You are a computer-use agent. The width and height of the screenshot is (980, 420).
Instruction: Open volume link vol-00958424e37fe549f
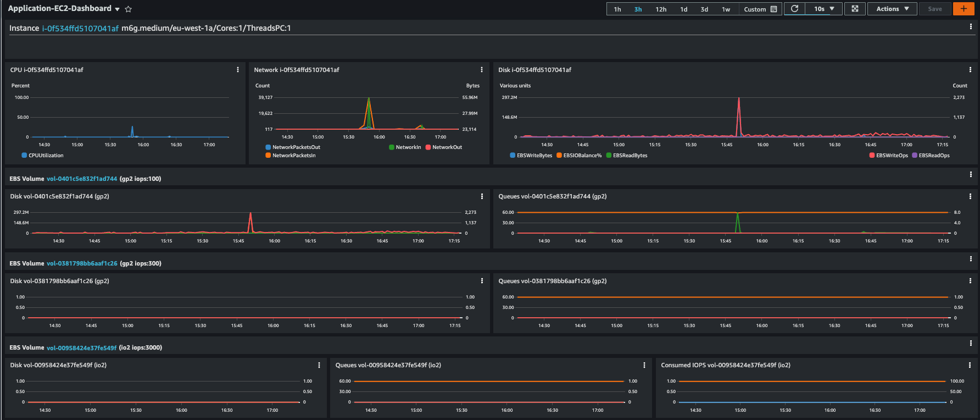click(x=82, y=347)
